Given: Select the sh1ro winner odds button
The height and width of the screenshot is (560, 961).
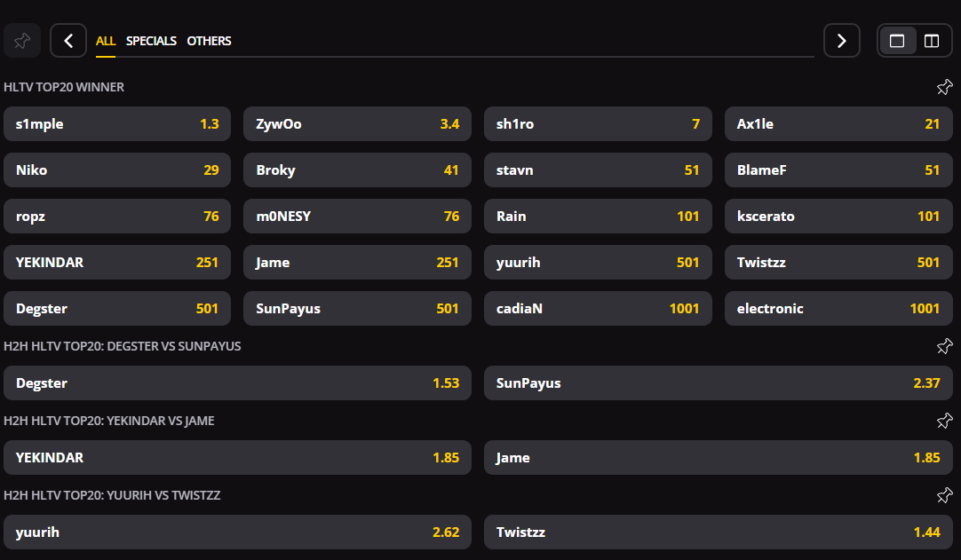Looking at the screenshot, I should click(x=598, y=124).
